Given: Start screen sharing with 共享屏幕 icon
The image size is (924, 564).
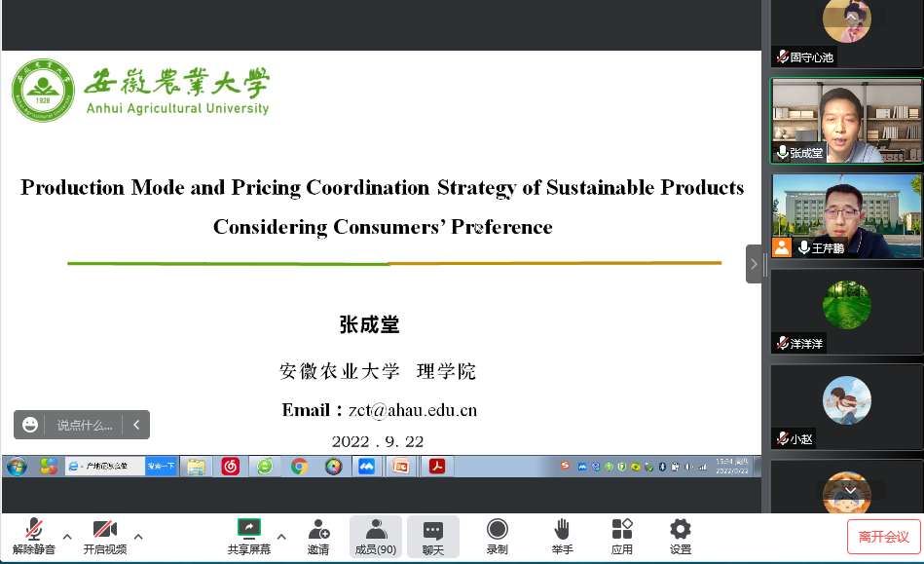Looking at the screenshot, I should [x=249, y=536].
